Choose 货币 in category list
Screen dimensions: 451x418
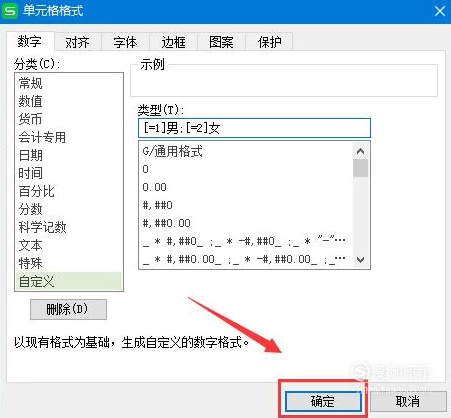69,119
